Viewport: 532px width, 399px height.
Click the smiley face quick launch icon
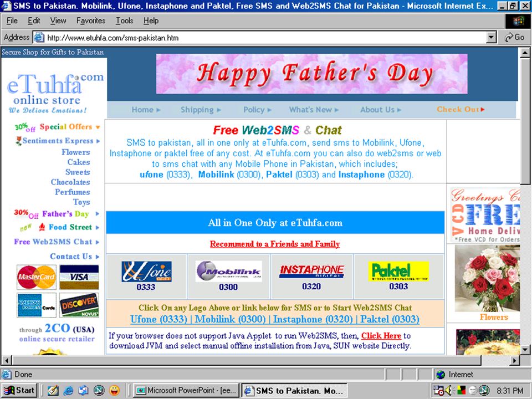pos(114,391)
